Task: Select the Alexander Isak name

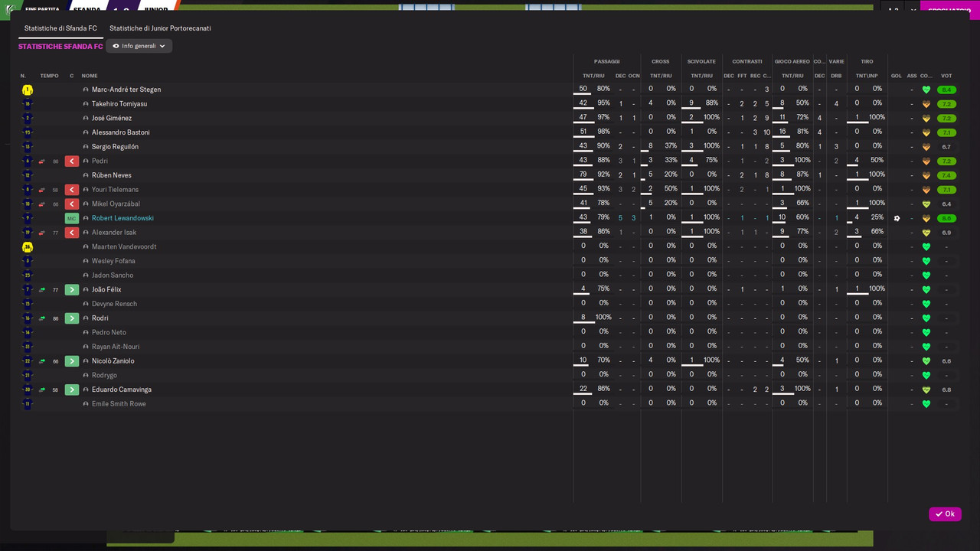Action: pos(114,233)
